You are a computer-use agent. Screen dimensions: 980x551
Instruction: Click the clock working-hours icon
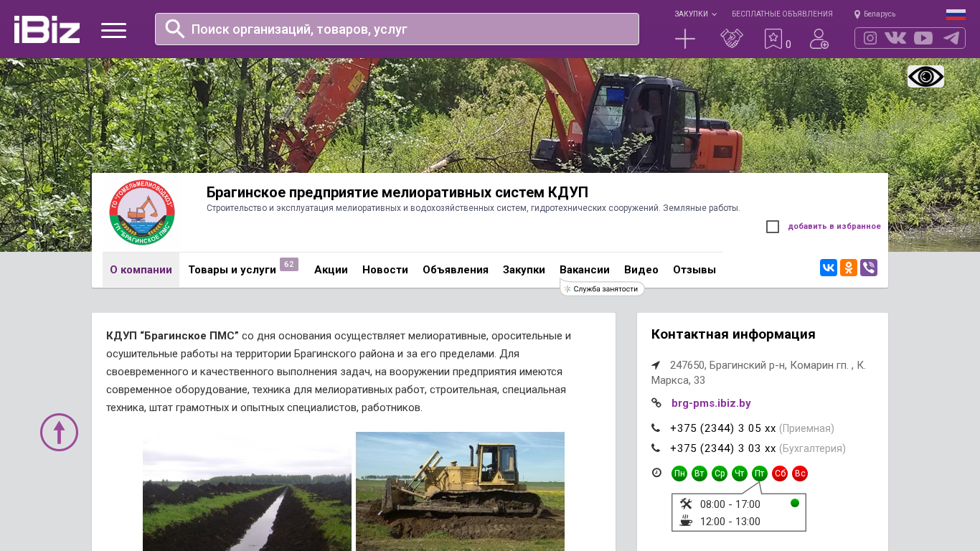pyautogui.click(x=656, y=473)
